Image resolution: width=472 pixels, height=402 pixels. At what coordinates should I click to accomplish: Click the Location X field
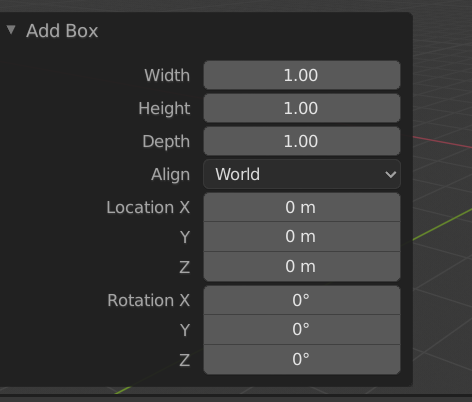(x=302, y=207)
